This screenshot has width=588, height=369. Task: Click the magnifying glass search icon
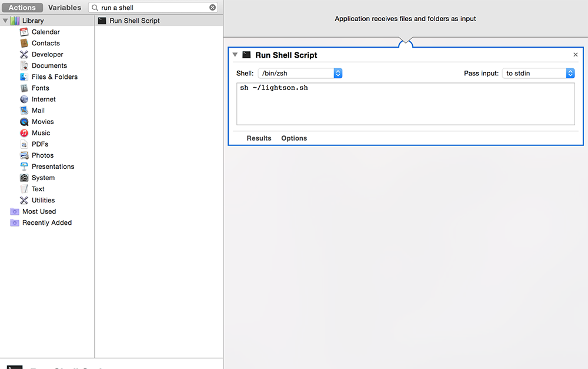click(95, 8)
